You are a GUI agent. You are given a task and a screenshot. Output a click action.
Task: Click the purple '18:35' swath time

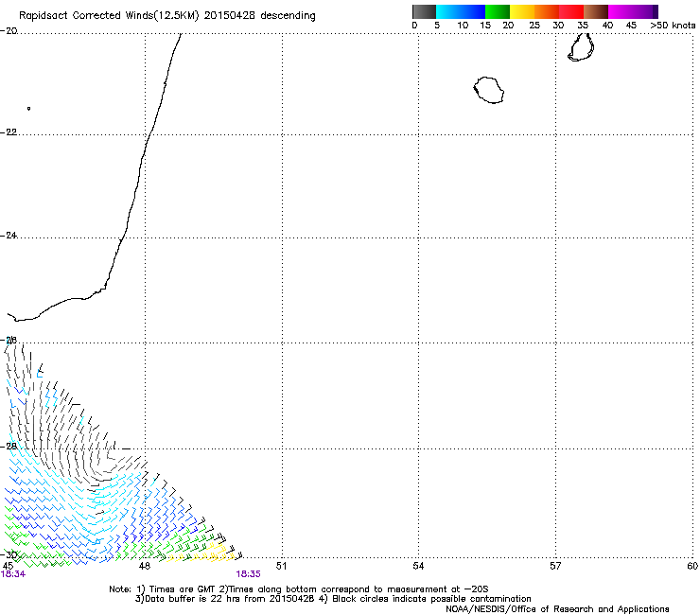click(248, 574)
